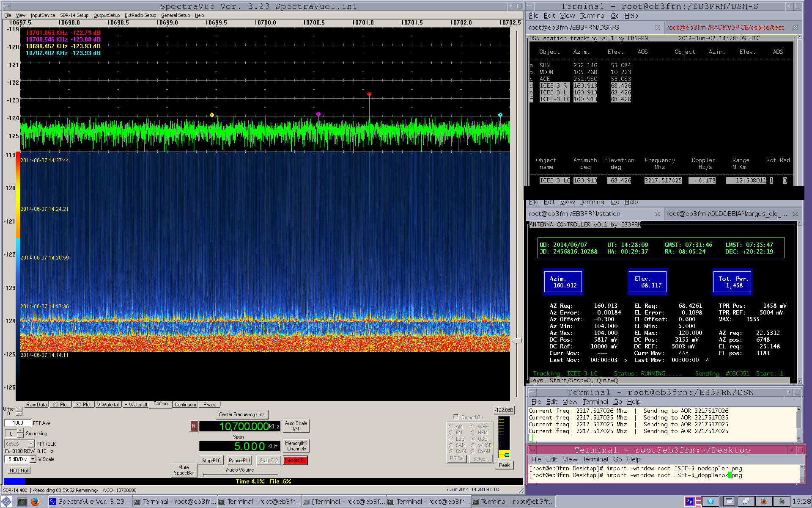The width and height of the screenshot is (812, 508).
Task: Click the cyan diamond marker on spectrum
Action: click(500, 115)
